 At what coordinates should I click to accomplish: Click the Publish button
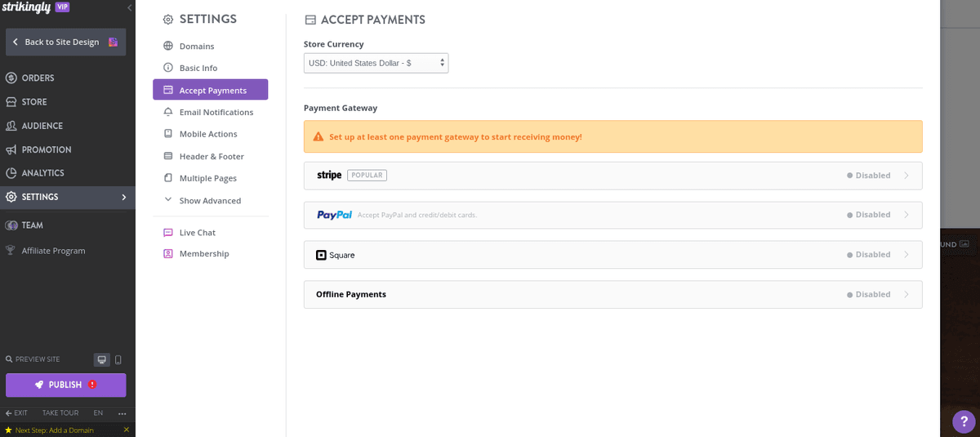point(65,385)
